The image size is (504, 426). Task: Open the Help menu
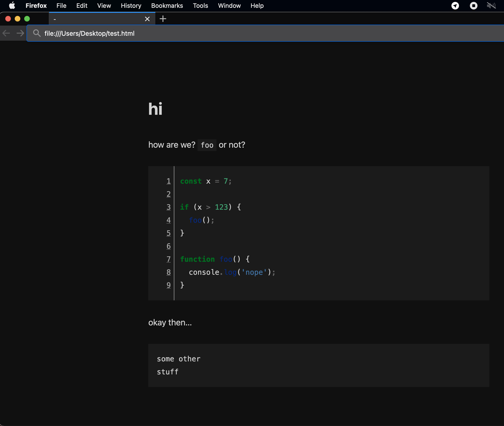257,5
